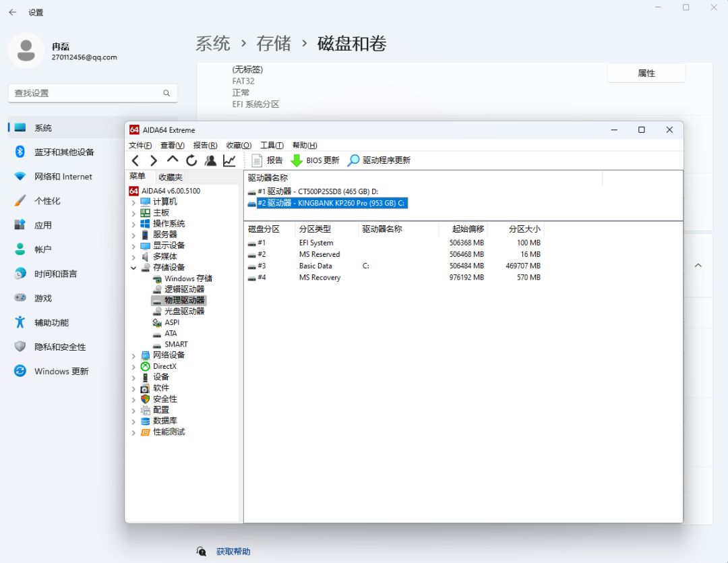
Task: Expand the 计算机 tree node
Action: (x=133, y=202)
